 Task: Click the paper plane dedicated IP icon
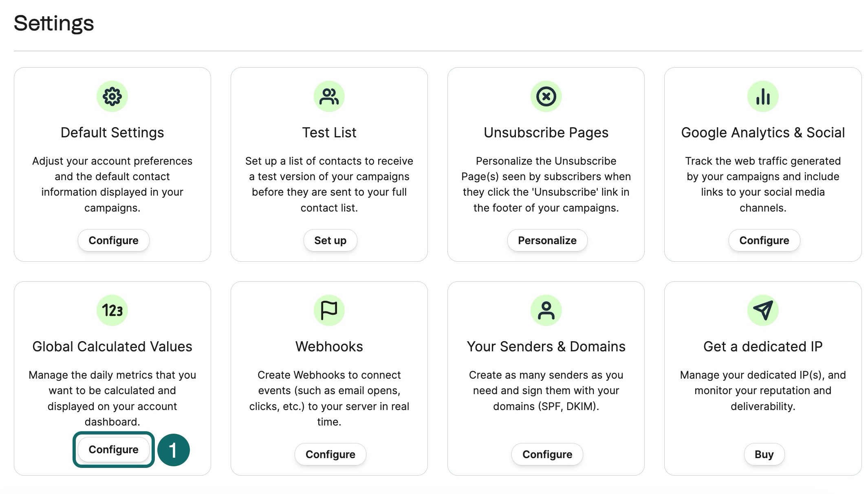pyautogui.click(x=762, y=311)
